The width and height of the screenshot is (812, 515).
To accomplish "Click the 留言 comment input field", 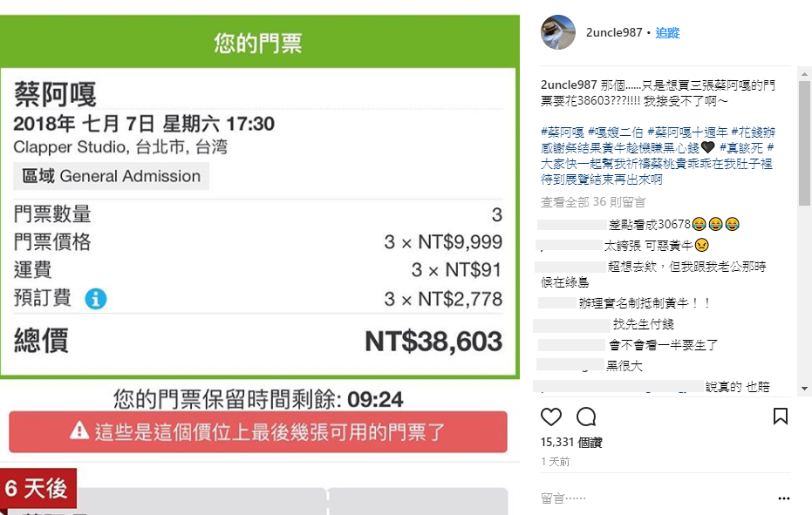I will pyautogui.click(x=645, y=498).
